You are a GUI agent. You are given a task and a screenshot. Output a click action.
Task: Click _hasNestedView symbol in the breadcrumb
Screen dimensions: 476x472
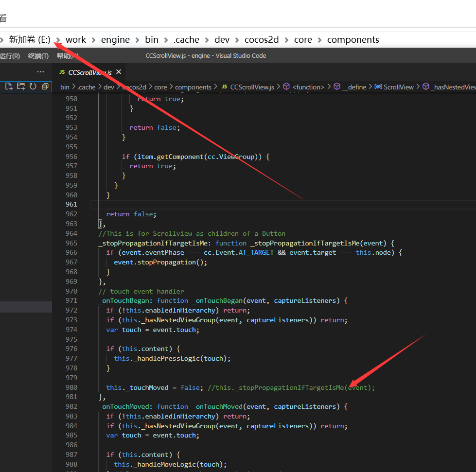click(x=454, y=87)
